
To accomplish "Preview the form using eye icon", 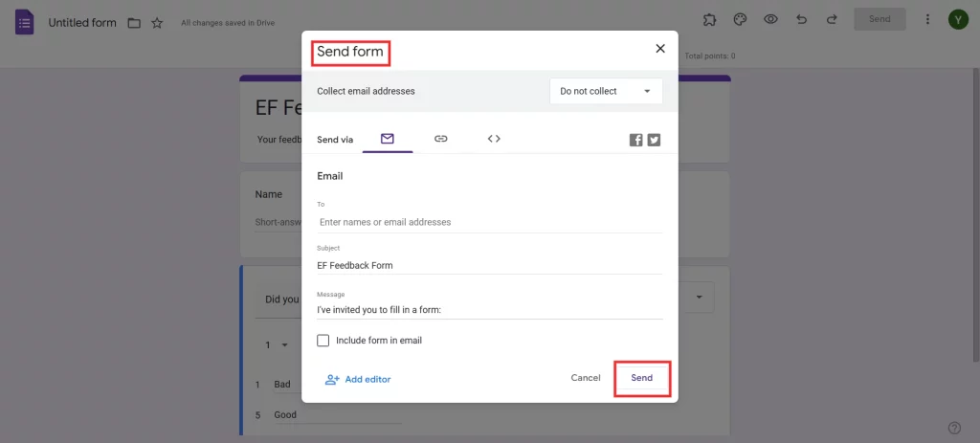I will (x=770, y=19).
